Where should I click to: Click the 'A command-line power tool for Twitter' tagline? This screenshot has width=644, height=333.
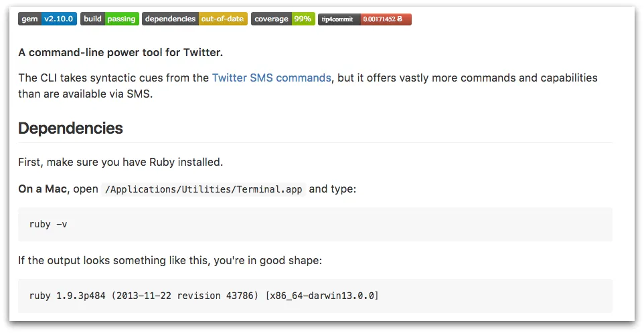pos(120,53)
